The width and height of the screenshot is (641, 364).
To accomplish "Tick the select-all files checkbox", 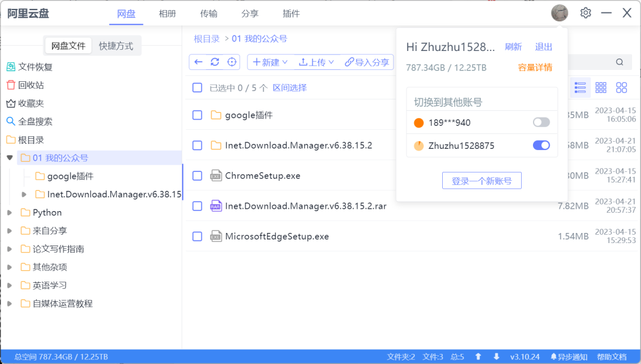I will pos(198,88).
